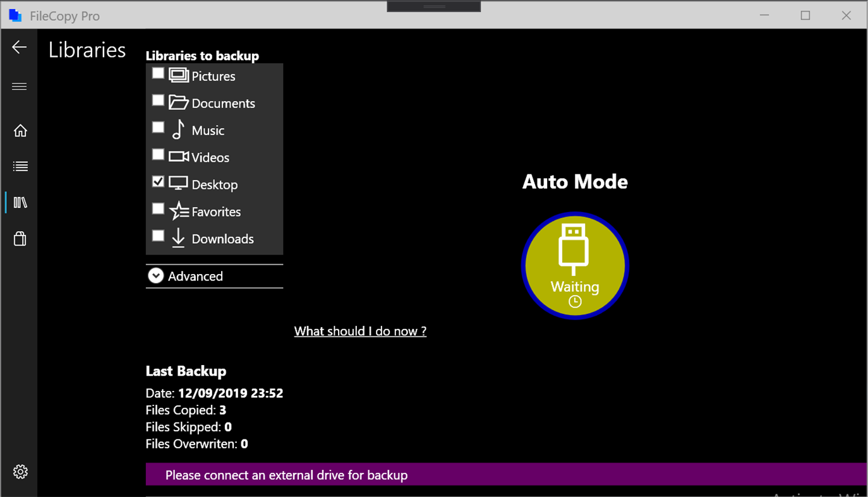The image size is (868, 497).
Task: Click the music note icon beside Music
Action: 178,129
